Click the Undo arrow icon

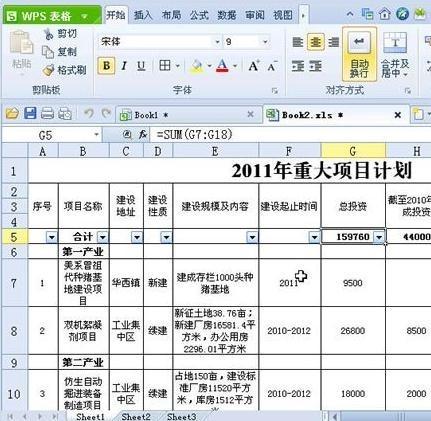89,114
